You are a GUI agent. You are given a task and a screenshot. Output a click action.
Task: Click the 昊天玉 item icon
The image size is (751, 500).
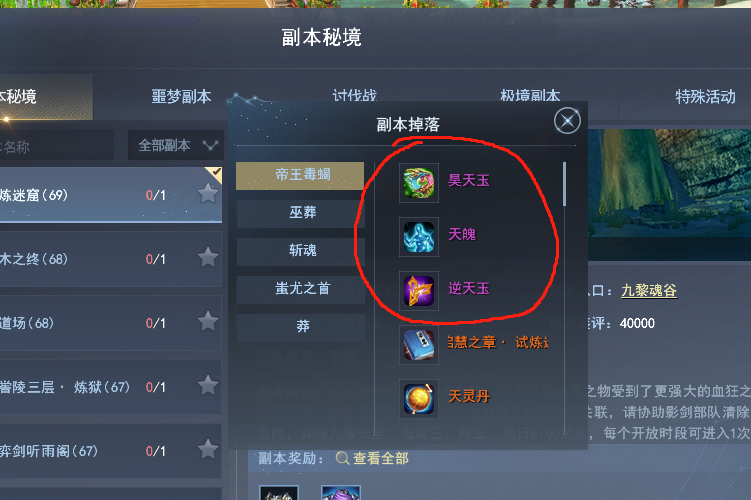pyautogui.click(x=419, y=183)
